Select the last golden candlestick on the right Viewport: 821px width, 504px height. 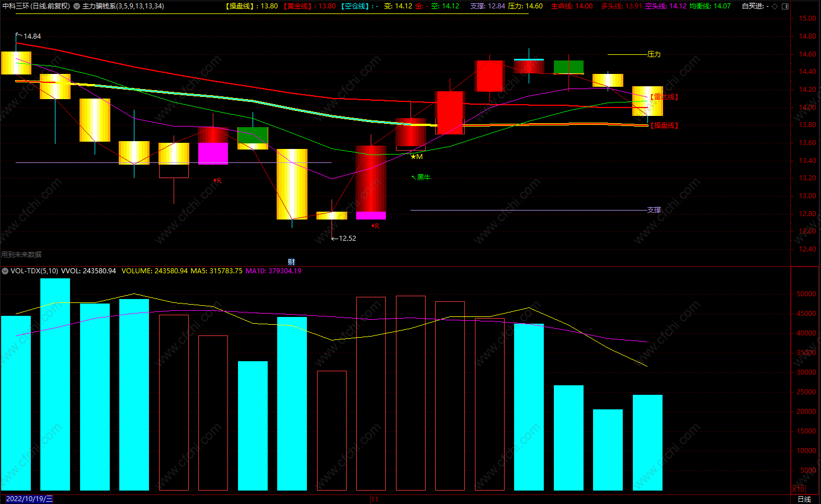[x=647, y=101]
